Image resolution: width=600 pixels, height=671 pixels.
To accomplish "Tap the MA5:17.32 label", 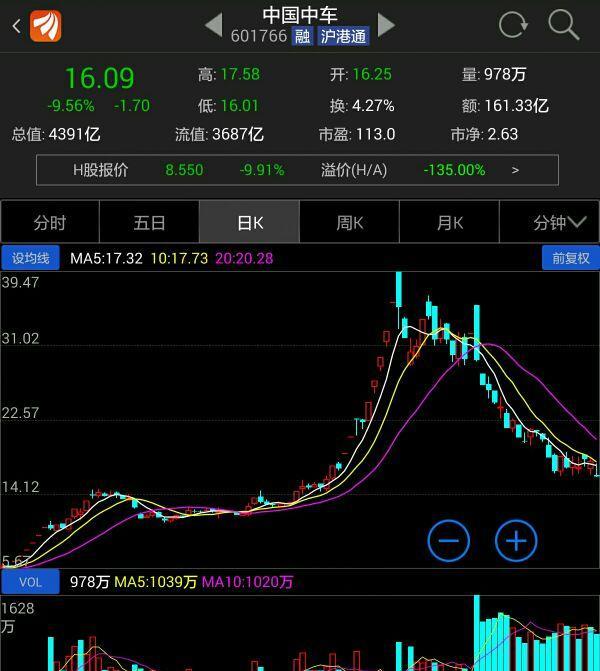I will 106,258.
